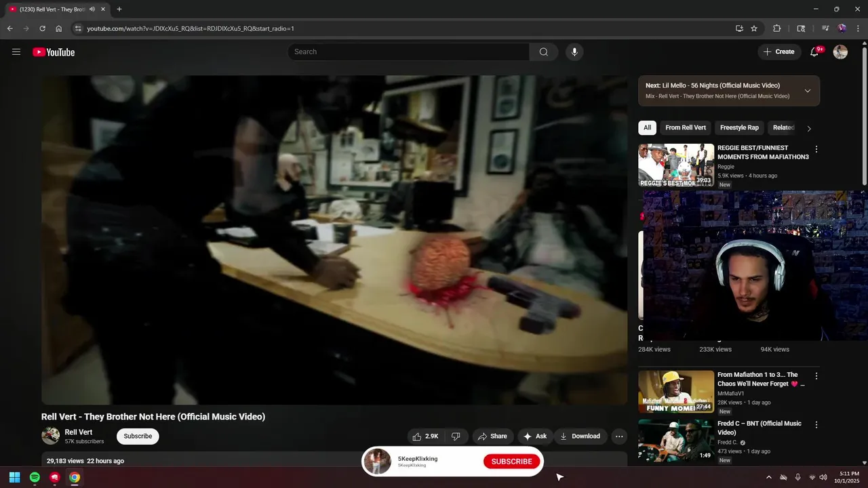Click in the YouTube search field

[409, 52]
